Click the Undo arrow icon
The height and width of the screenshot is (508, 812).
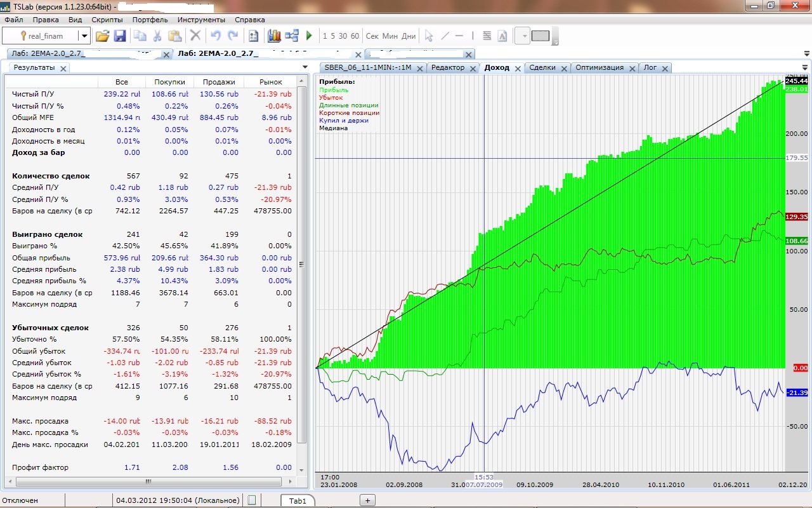tap(216, 36)
